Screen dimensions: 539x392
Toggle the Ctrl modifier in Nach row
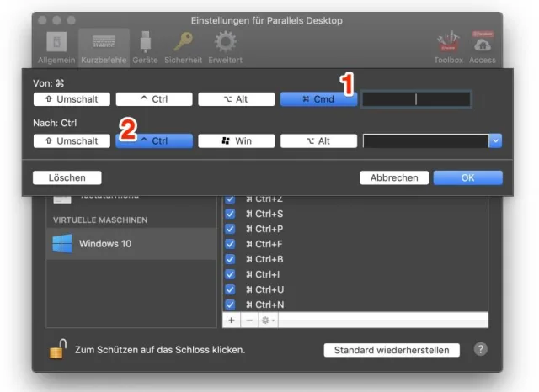click(153, 141)
